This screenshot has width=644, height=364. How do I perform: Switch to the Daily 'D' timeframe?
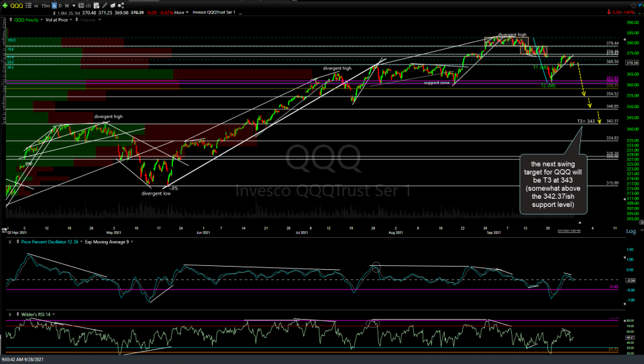(x=60, y=6)
